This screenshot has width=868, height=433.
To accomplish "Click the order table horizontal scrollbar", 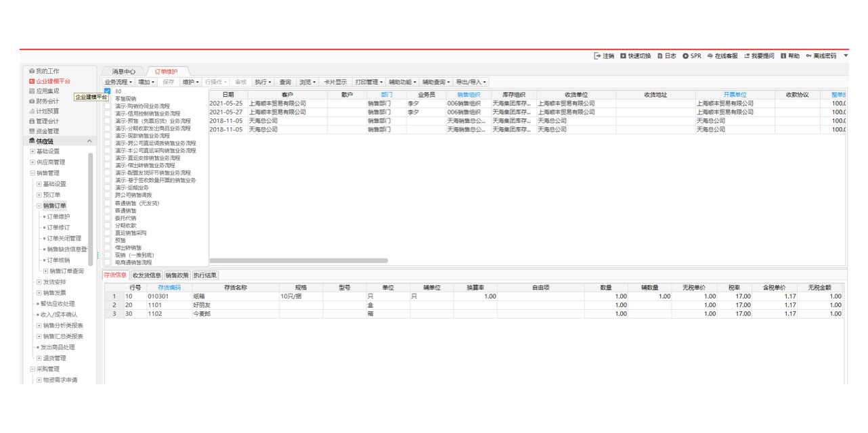I will pyautogui.click(x=298, y=260).
